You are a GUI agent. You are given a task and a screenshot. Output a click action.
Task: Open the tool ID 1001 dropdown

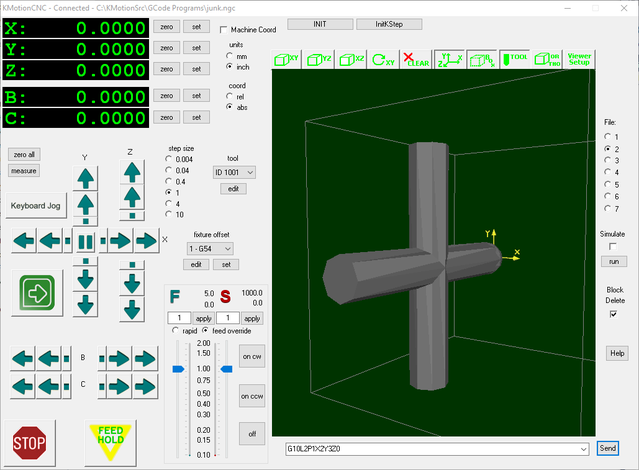pyautogui.click(x=235, y=172)
